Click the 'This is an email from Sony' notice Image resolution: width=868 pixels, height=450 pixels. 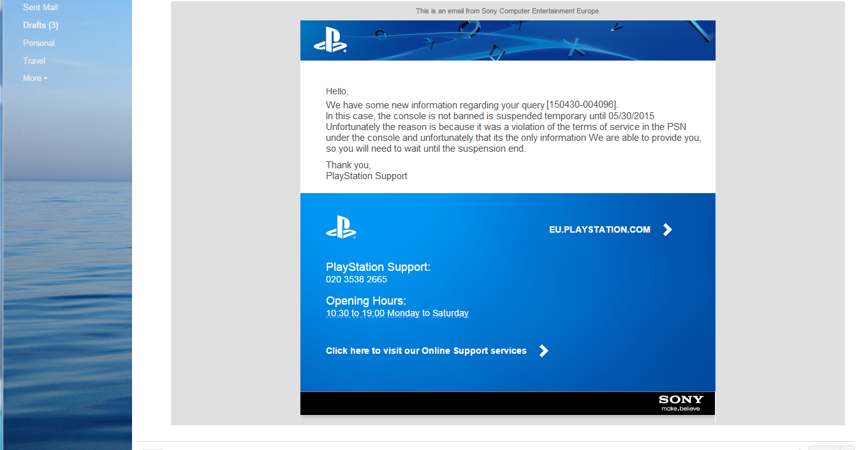(x=508, y=11)
